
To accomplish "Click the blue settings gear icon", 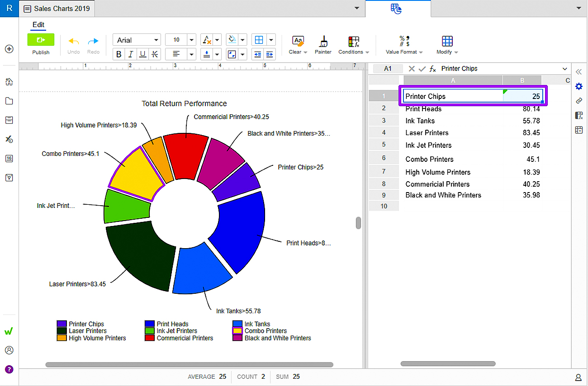I will coord(579,86).
